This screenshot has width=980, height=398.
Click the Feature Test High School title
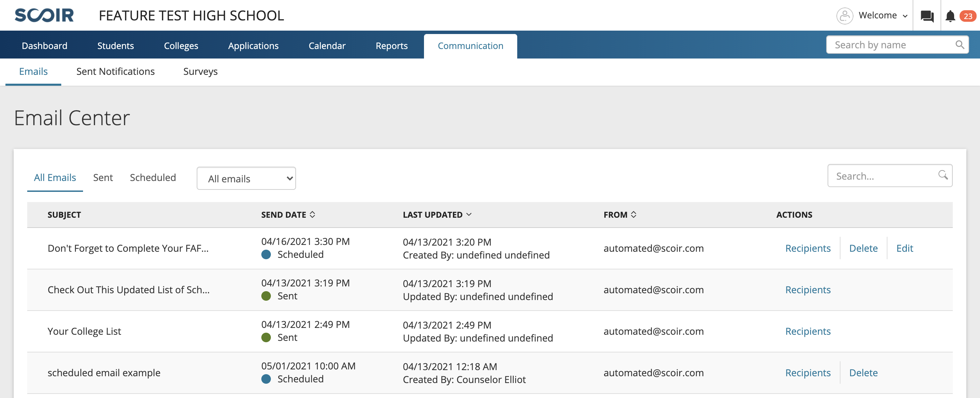click(x=191, y=16)
